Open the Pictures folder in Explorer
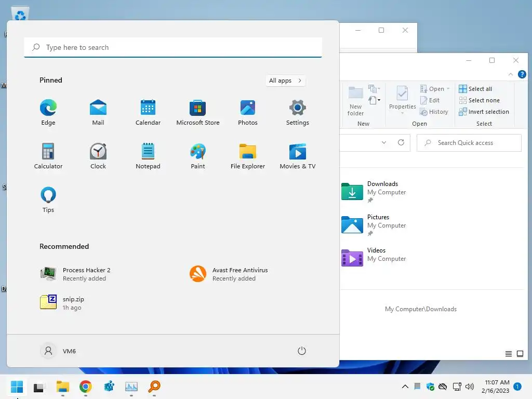532x399 pixels. [x=374, y=225]
